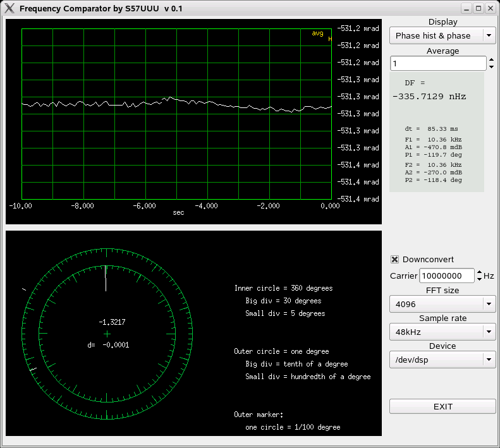The image size is (500, 448).
Task: Click the -10.00 time axis label
Action: pyautogui.click(x=20, y=206)
